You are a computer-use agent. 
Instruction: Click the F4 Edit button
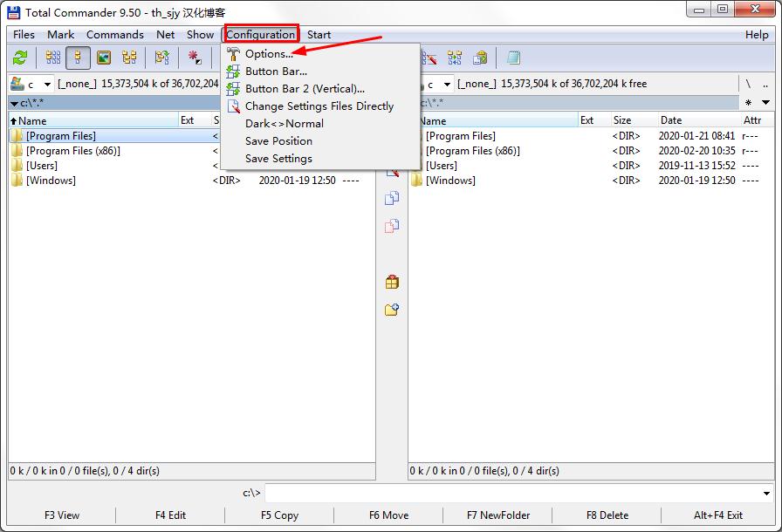pos(170,515)
